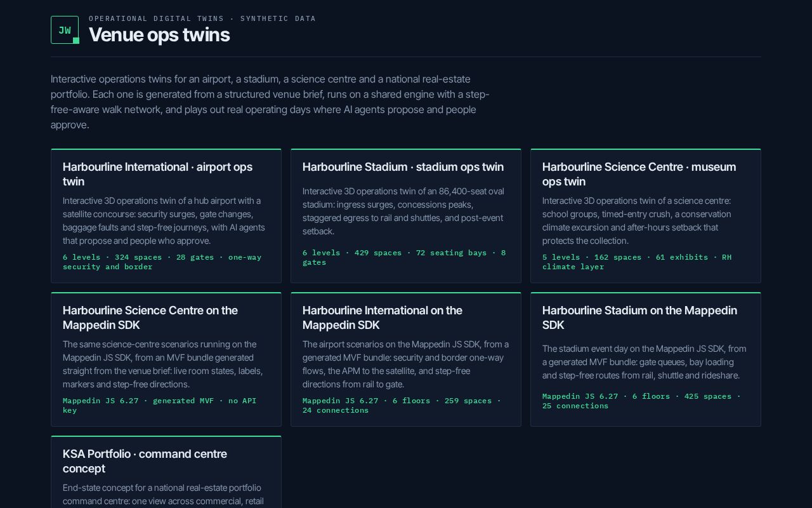Open Harbourline Stadium on the Mappedin SDK

646,359
